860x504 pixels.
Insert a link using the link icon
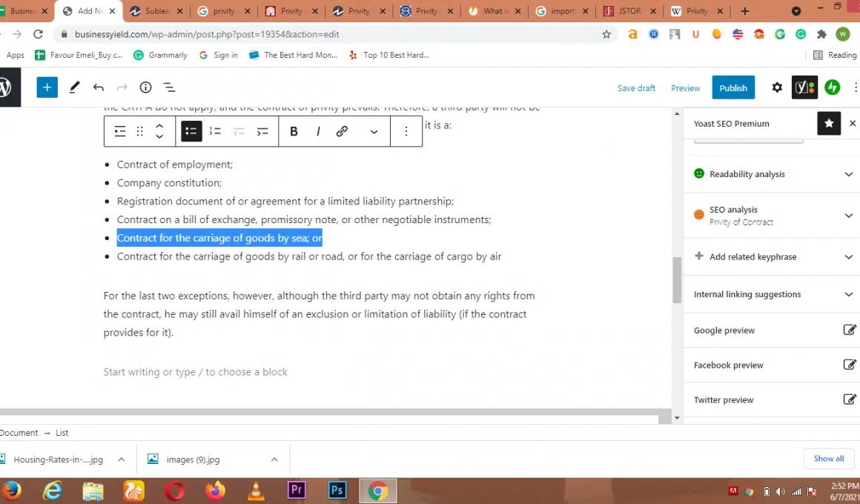point(342,131)
